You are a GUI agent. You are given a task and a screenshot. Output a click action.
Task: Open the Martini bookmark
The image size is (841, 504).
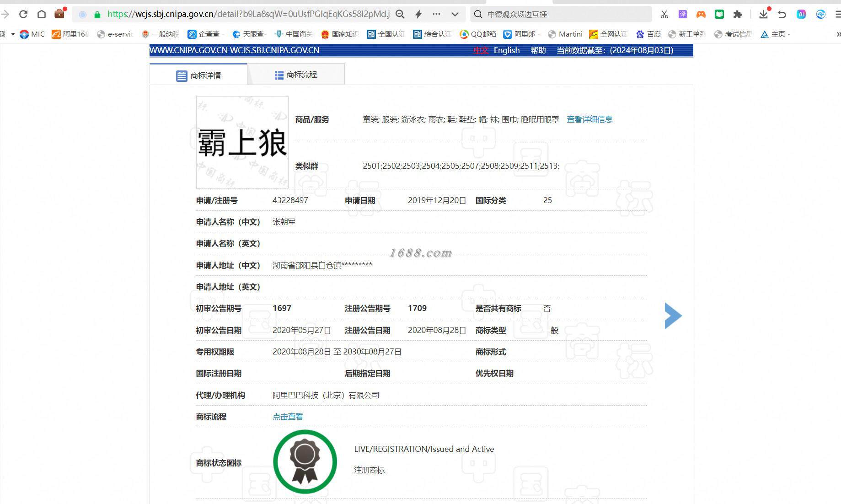pyautogui.click(x=565, y=34)
